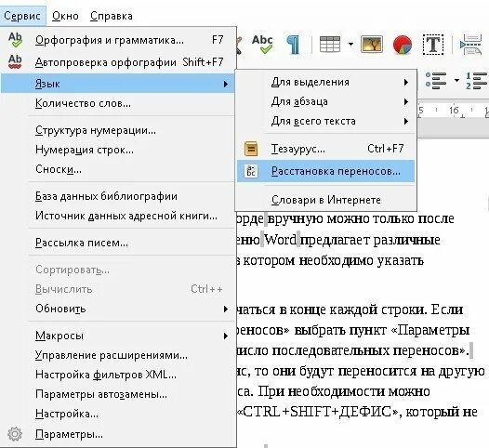Click the insert table toolbar icon
489x448 pixels.
click(330, 45)
